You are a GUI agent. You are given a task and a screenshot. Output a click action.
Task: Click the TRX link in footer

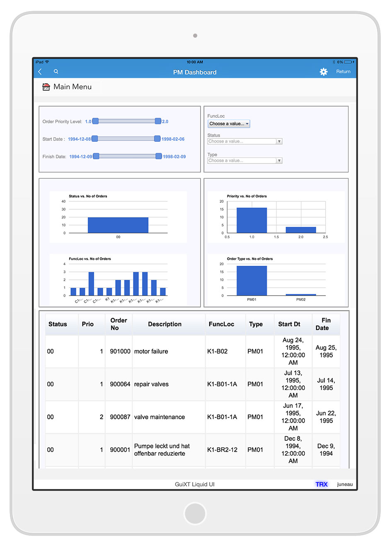coord(321,484)
